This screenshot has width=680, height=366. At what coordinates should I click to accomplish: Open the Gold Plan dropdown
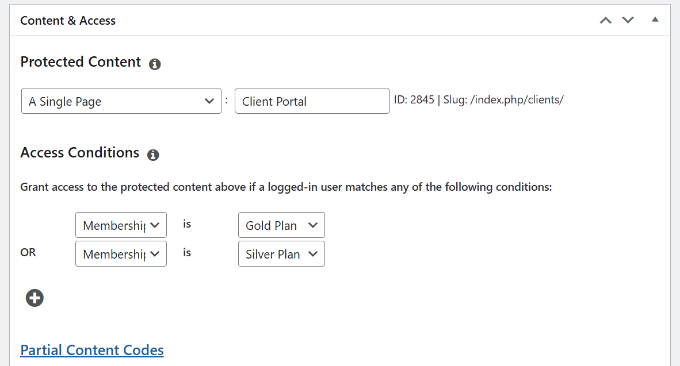pos(281,225)
